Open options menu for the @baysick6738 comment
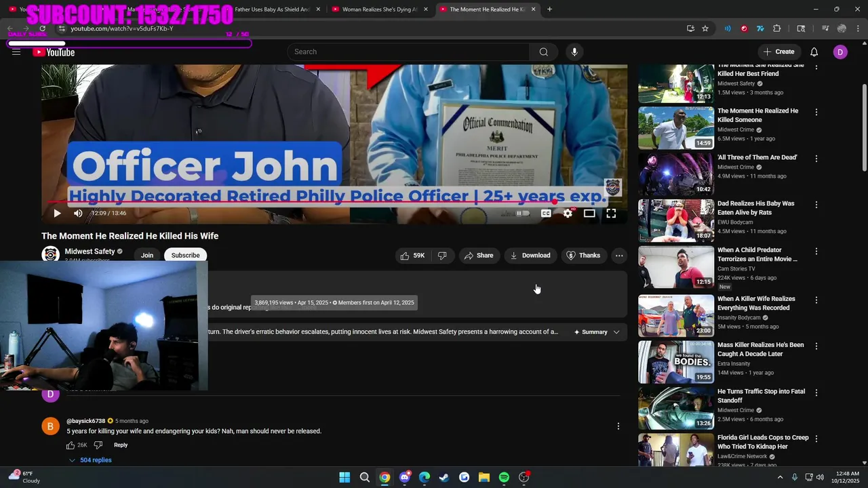This screenshot has width=868, height=488. click(618, 426)
